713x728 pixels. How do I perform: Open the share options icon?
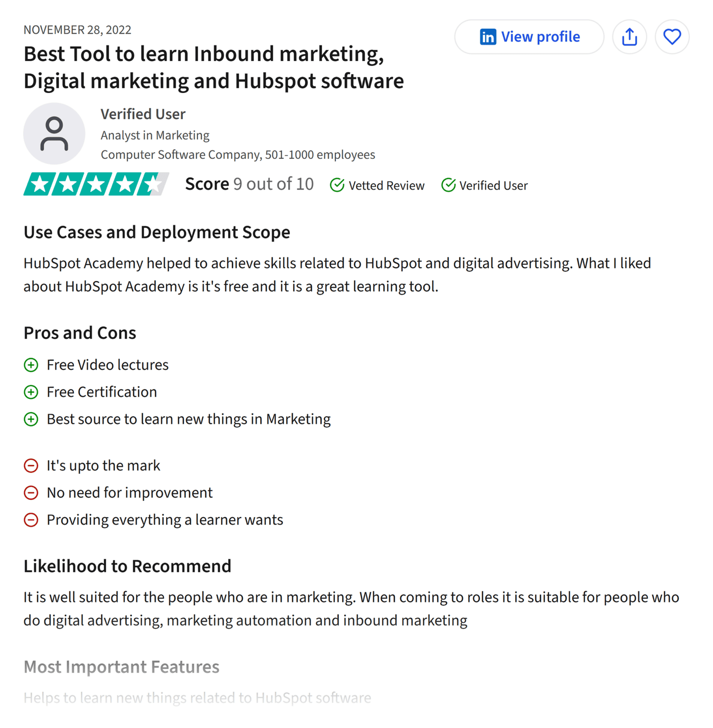629,36
